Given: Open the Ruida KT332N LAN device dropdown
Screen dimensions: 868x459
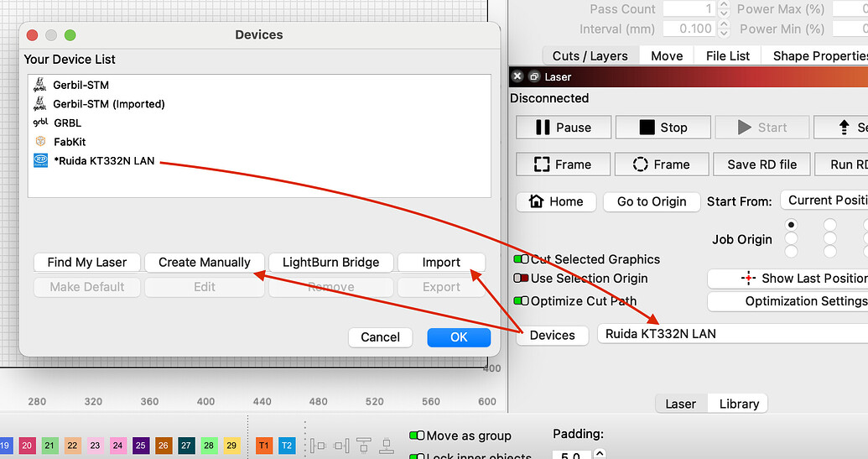Looking at the screenshot, I should (732, 334).
